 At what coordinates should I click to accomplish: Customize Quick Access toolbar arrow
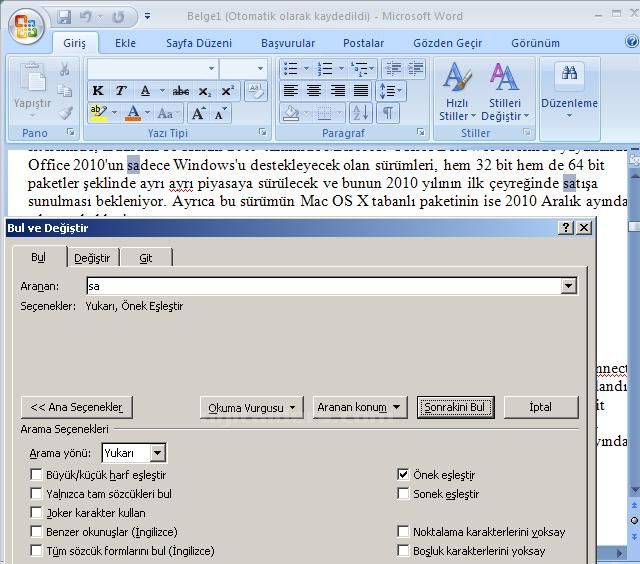[147, 17]
